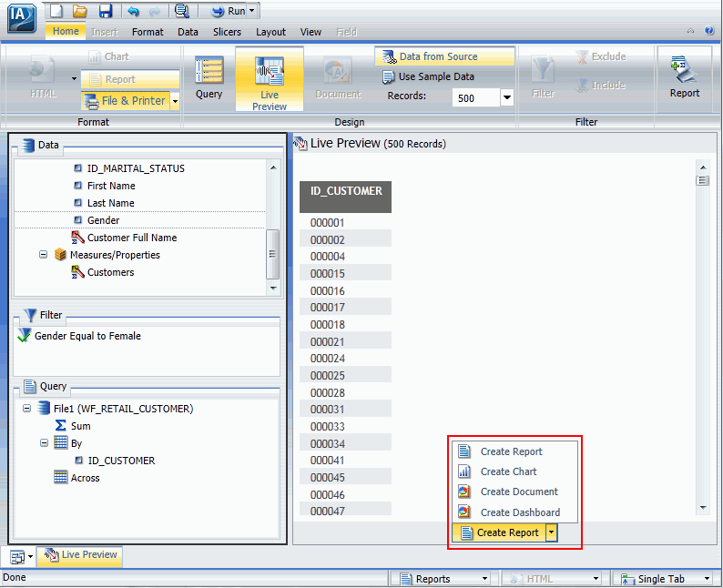Toggle the Create Report dropdown arrow
Image resolution: width=723 pixels, height=588 pixels.
click(552, 532)
